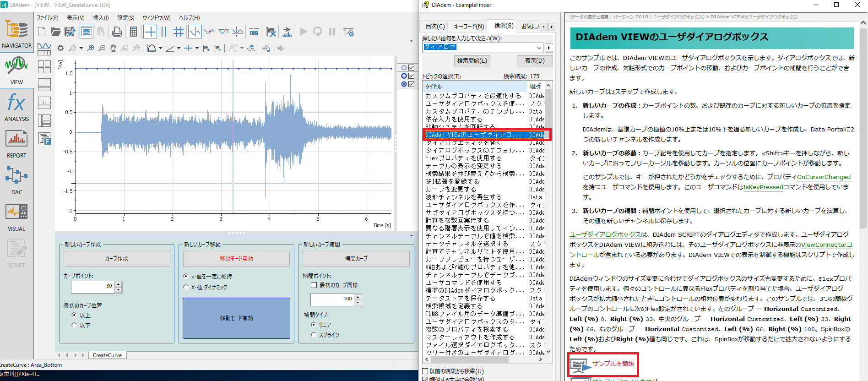Click the zoom out magnifier icon
This screenshot has width=868, height=381.
(102, 48)
